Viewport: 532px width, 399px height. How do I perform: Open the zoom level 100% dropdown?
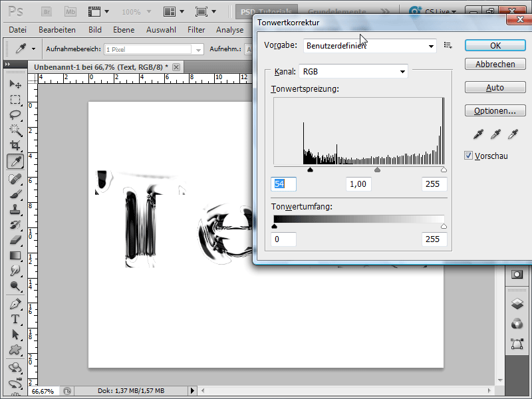tap(149, 12)
